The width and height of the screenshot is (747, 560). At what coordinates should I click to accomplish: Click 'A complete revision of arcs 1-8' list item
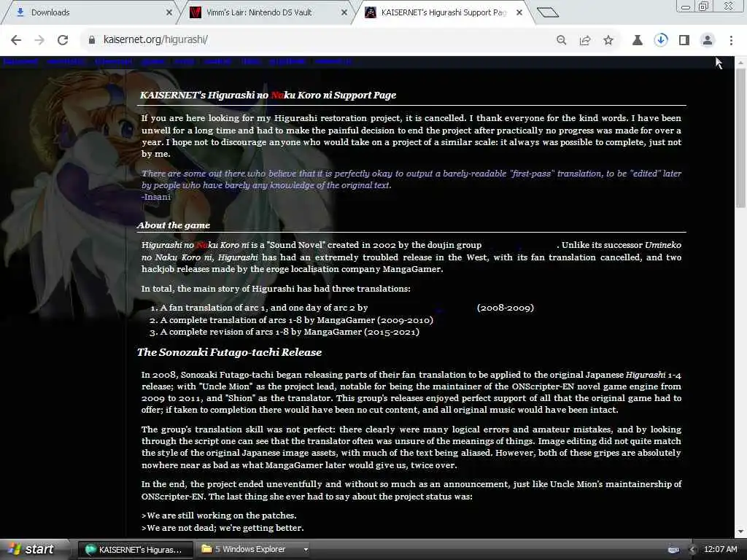click(290, 332)
